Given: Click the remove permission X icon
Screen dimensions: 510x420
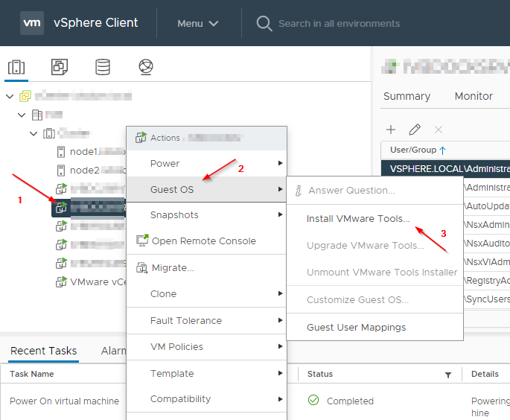Looking at the screenshot, I should point(439,130).
